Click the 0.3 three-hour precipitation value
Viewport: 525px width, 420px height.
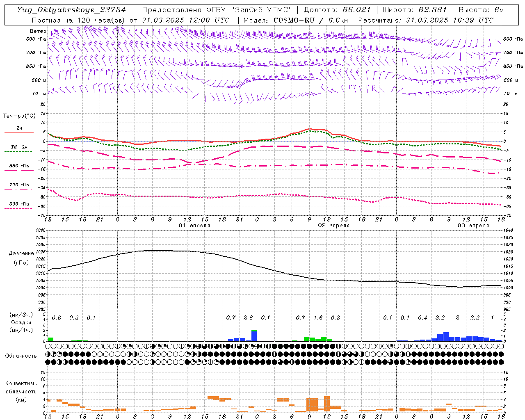pos(336,318)
